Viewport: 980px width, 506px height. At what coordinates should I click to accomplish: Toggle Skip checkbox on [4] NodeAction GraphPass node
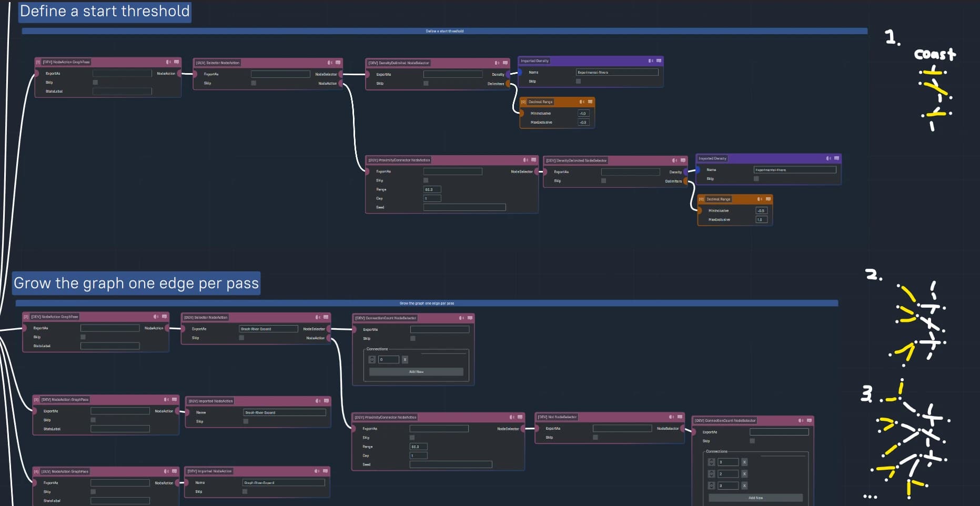click(93, 491)
